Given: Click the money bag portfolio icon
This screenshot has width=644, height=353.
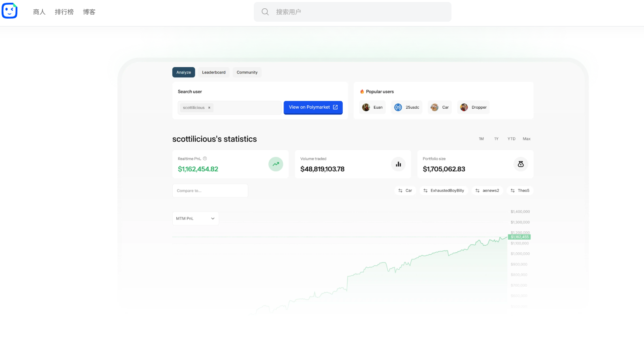Looking at the screenshot, I should coord(521,164).
